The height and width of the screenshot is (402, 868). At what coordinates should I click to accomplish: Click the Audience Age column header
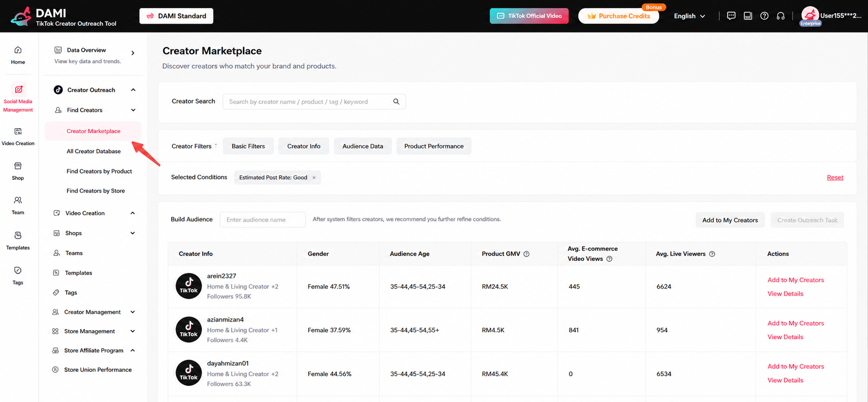[x=409, y=254]
